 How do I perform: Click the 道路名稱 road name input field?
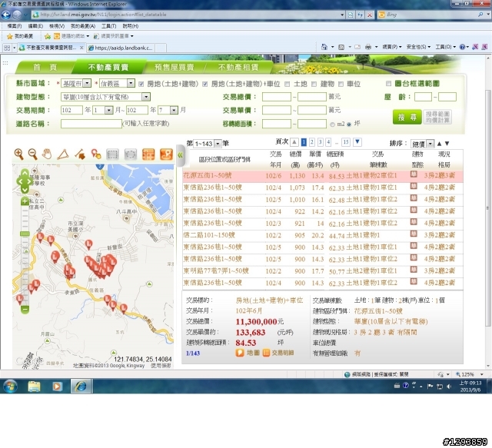tap(91, 124)
